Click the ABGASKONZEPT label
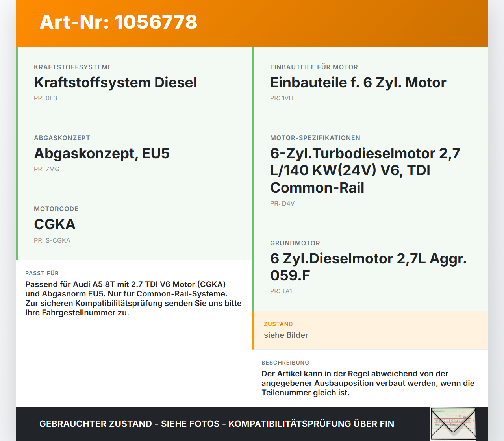This screenshot has height=441, width=504. tap(62, 138)
